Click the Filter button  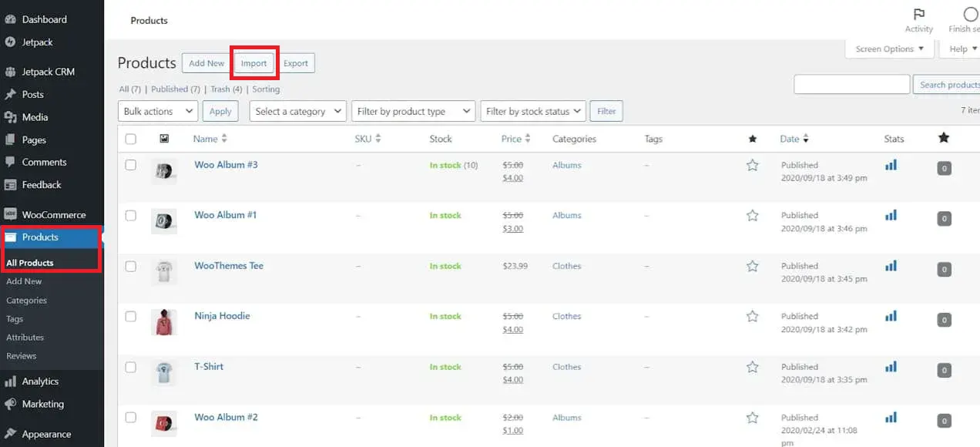(x=606, y=111)
